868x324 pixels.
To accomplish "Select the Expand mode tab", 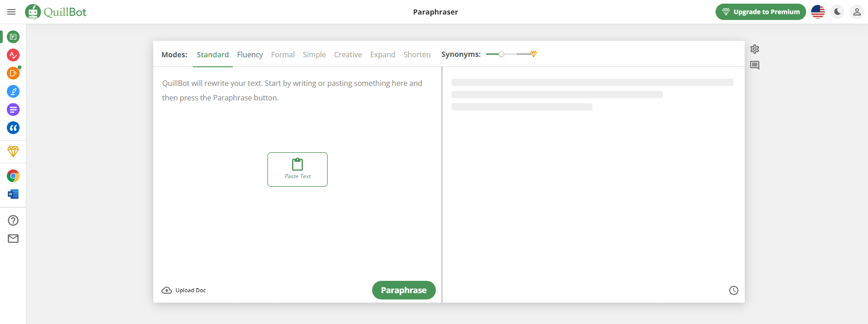I will point(383,55).
